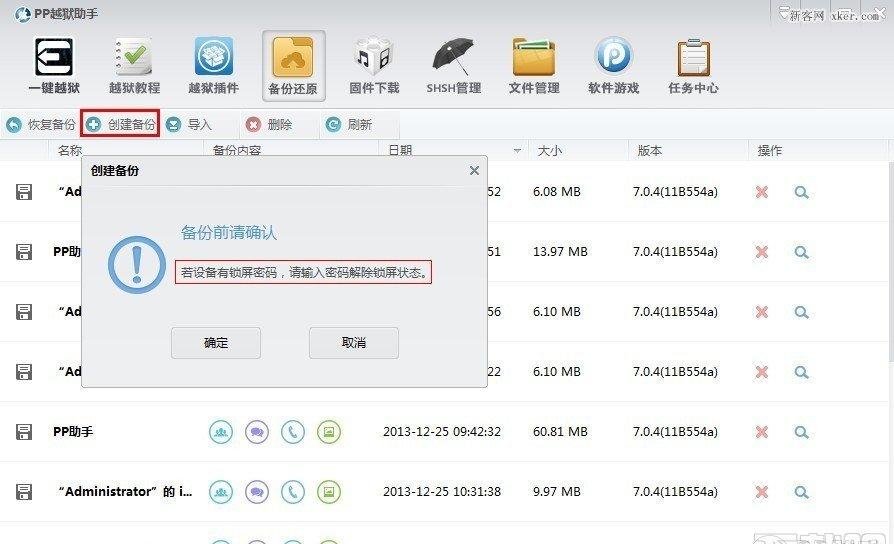This screenshot has height=544, width=894.
Task: Click messages icon in 60.81 MB row
Action: point(257,432)
